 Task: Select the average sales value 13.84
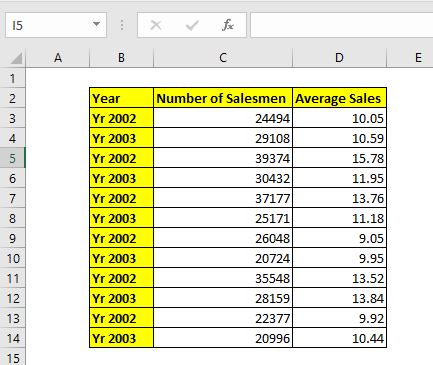coord(339,298)
